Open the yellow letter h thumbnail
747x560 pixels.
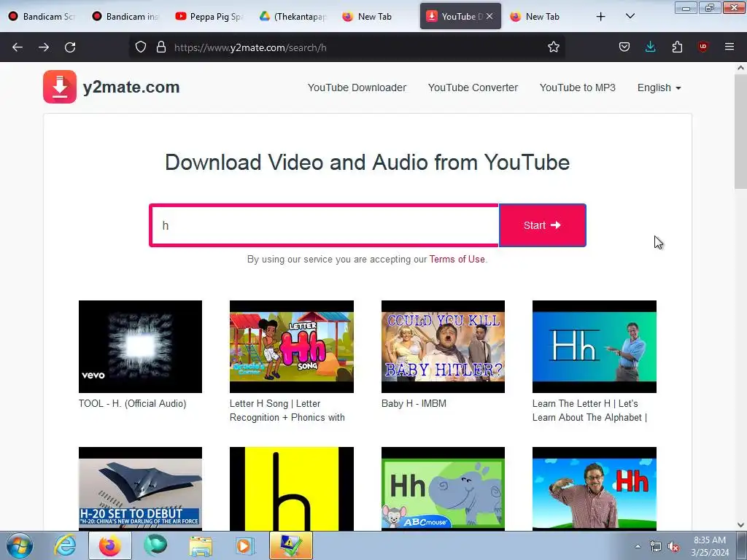(292, 489)
